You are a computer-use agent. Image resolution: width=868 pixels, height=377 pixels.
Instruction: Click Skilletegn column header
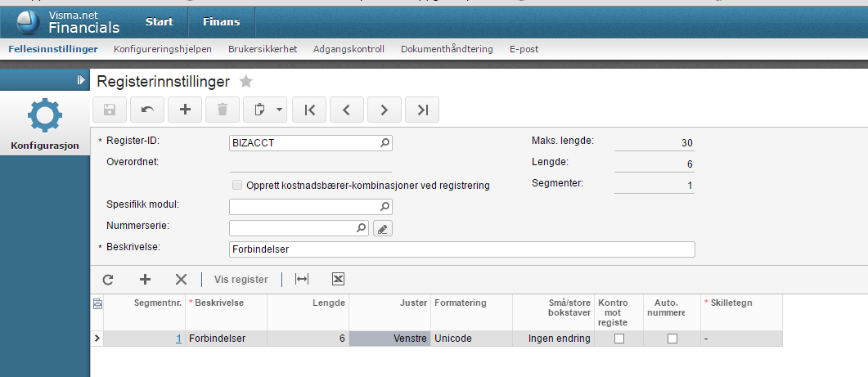pos(741,312)
